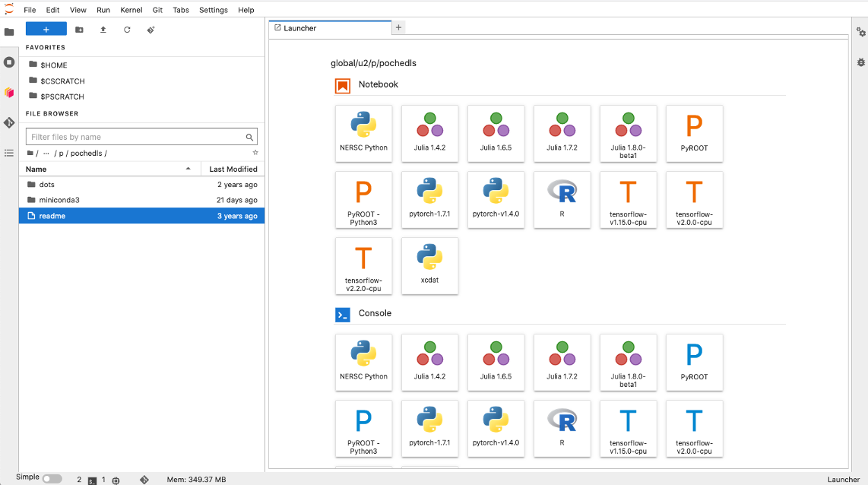
Task: Launch R notebook
Action: point(562,200)
